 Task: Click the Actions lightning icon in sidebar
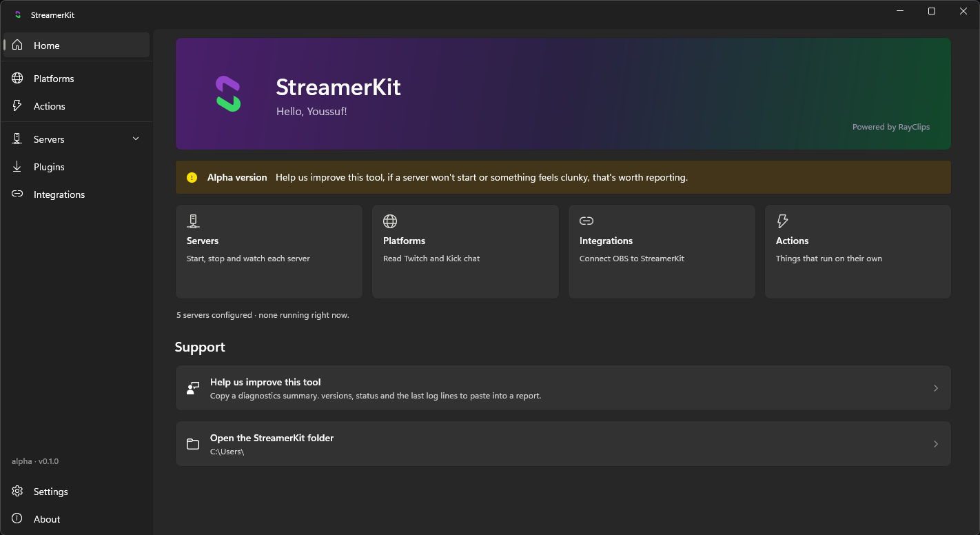click(17, 106)
